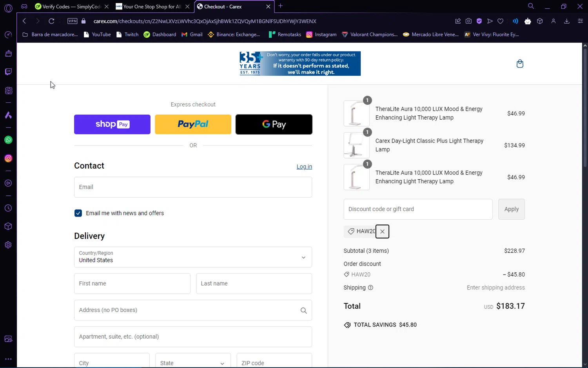Reload the page with refresh icon

tap(51, 21)
